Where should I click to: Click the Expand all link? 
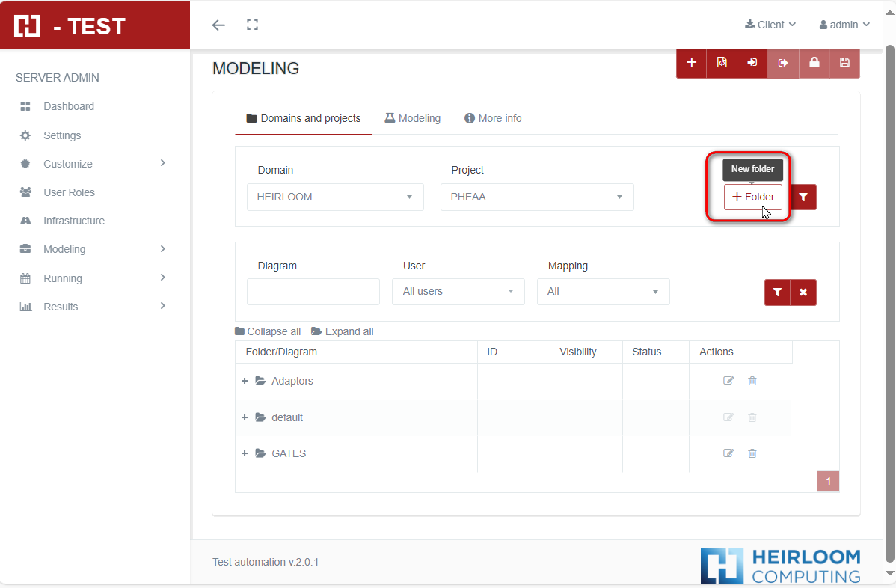point(343,331)
